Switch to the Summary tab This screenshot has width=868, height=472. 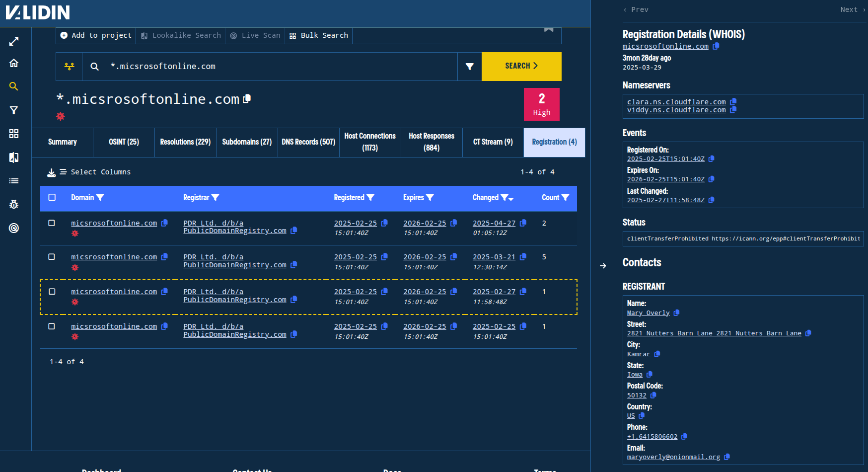(63, 143)
